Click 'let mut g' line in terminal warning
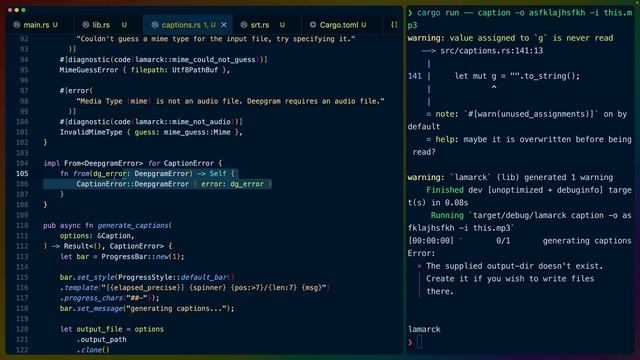 pyautogui.click(x=517, y=76)
